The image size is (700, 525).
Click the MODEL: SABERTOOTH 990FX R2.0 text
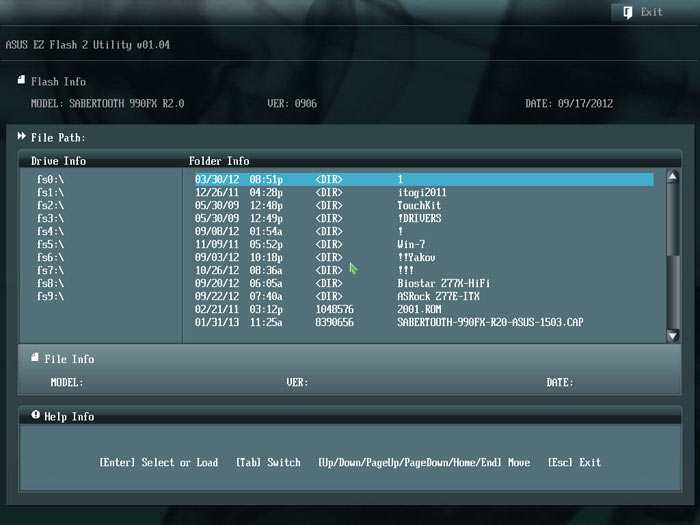point(108,104)
